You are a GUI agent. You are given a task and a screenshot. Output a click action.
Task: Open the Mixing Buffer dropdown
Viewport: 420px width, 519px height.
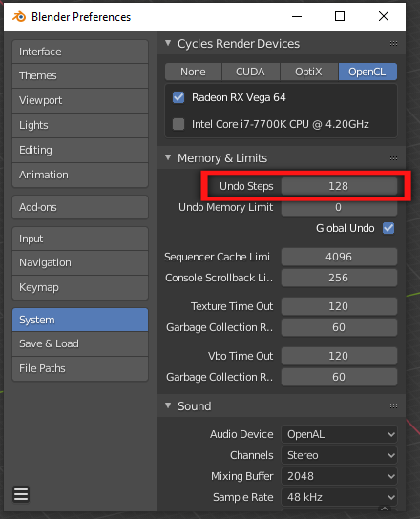(339, 476)
